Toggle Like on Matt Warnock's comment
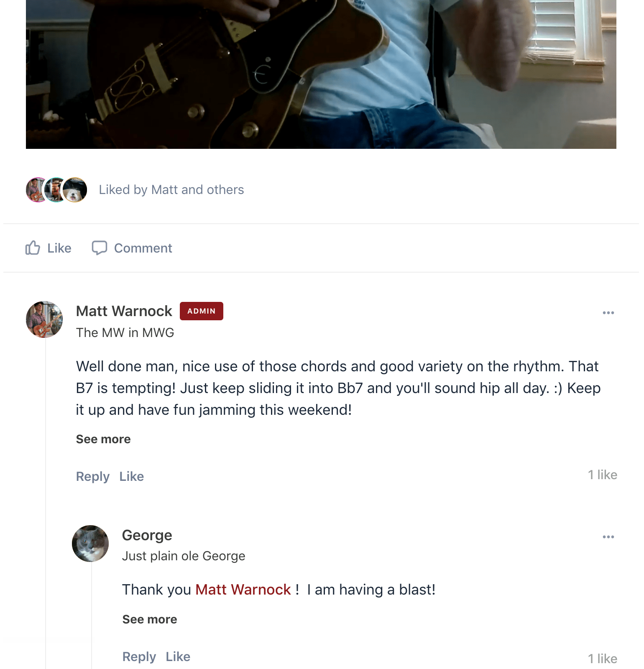This screenshot has height=669, width=644. coord(132,476)
